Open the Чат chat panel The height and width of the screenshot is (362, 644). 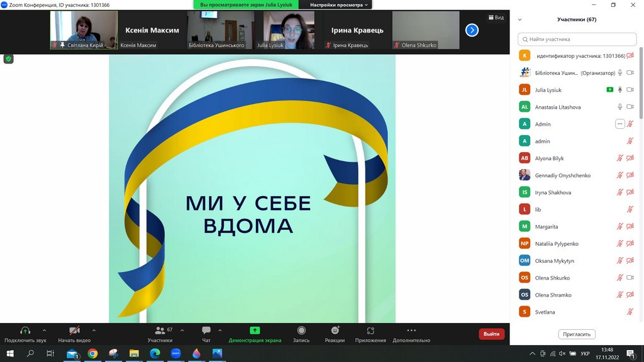(x=206, y=334)
